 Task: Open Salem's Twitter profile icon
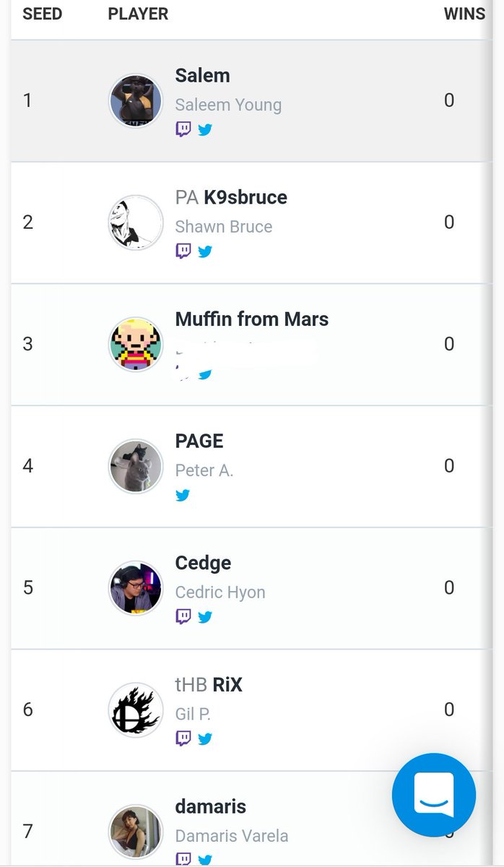[x=205, y=130]
